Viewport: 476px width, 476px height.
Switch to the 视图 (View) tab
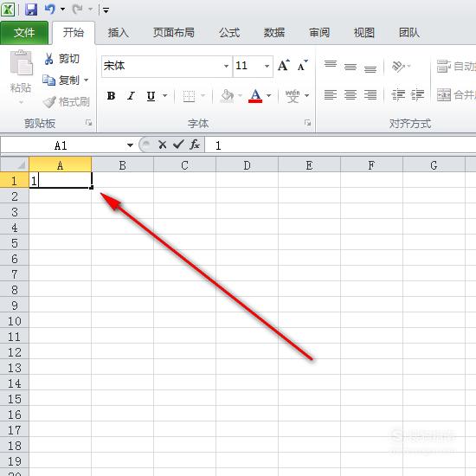[363, 33]
